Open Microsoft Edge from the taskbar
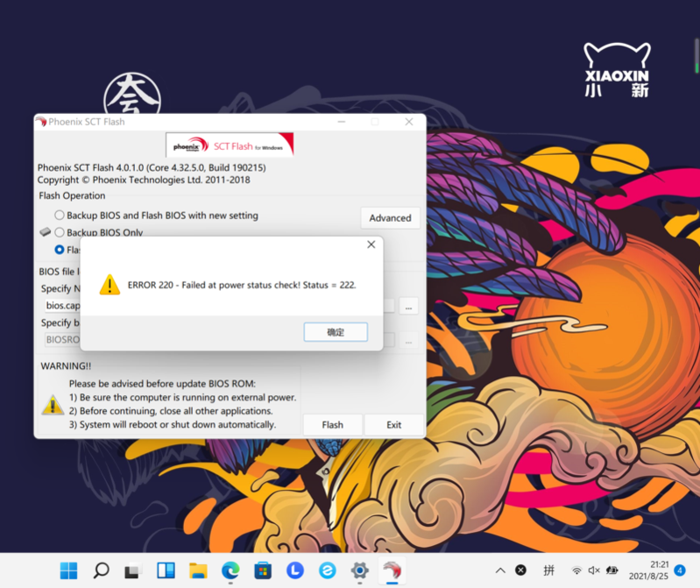700x588 pixels. [230, 571]
